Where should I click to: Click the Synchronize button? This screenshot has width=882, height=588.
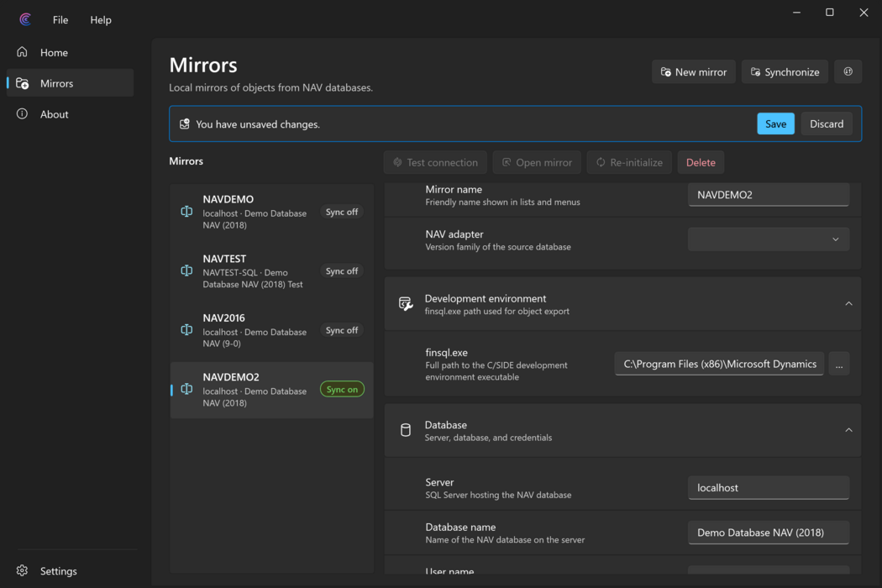coord(785,71)
